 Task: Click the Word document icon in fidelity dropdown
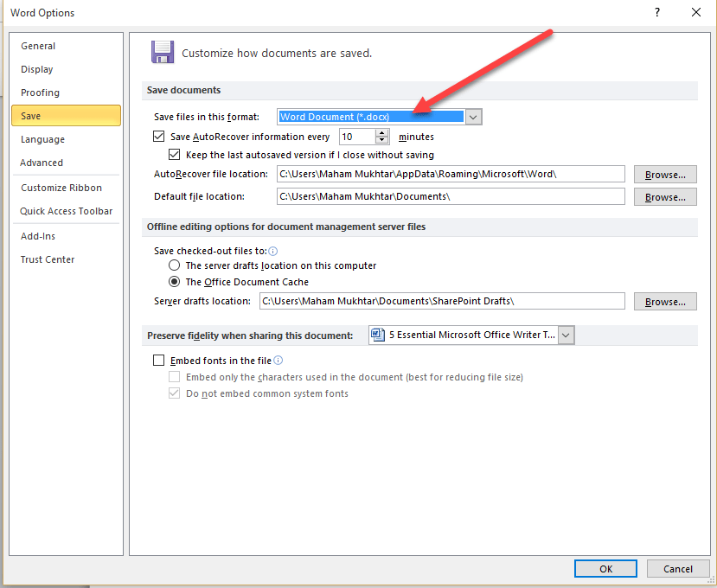[x=377, y=335]
